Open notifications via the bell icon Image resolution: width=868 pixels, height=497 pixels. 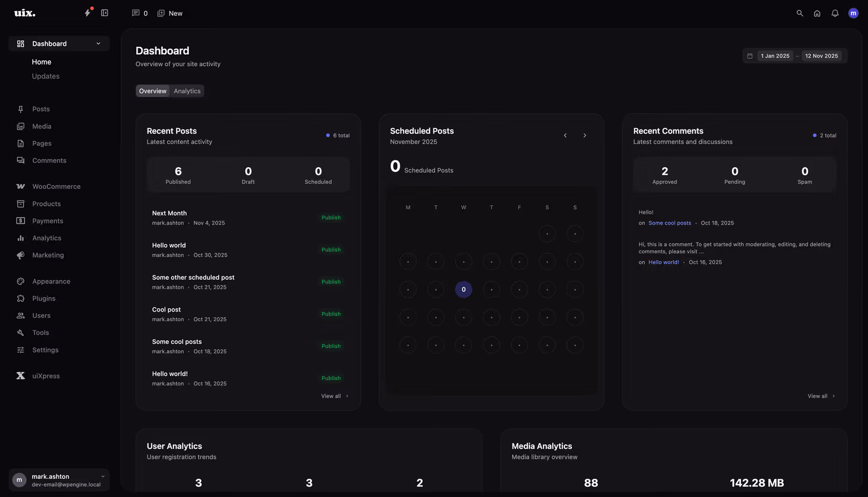(x=835, y=13)
